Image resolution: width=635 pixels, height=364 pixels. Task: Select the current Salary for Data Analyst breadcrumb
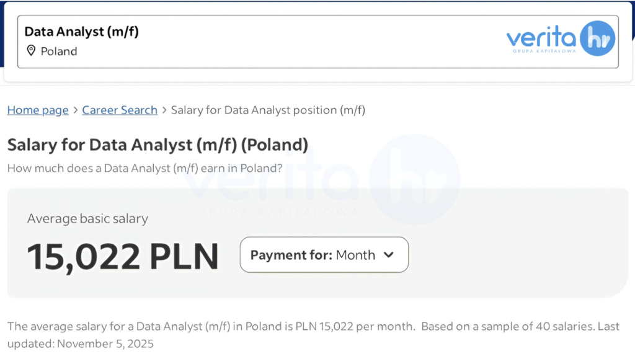click(x=268, y=110)
